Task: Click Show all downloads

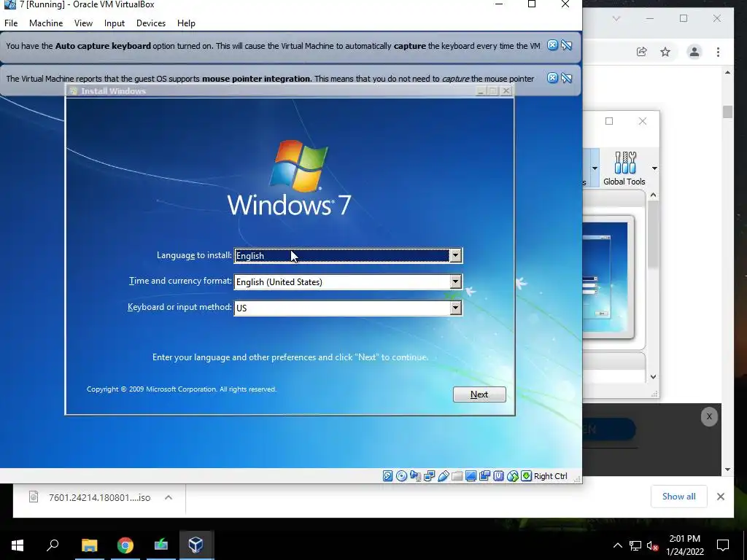Action: click(x=679, y=497)
